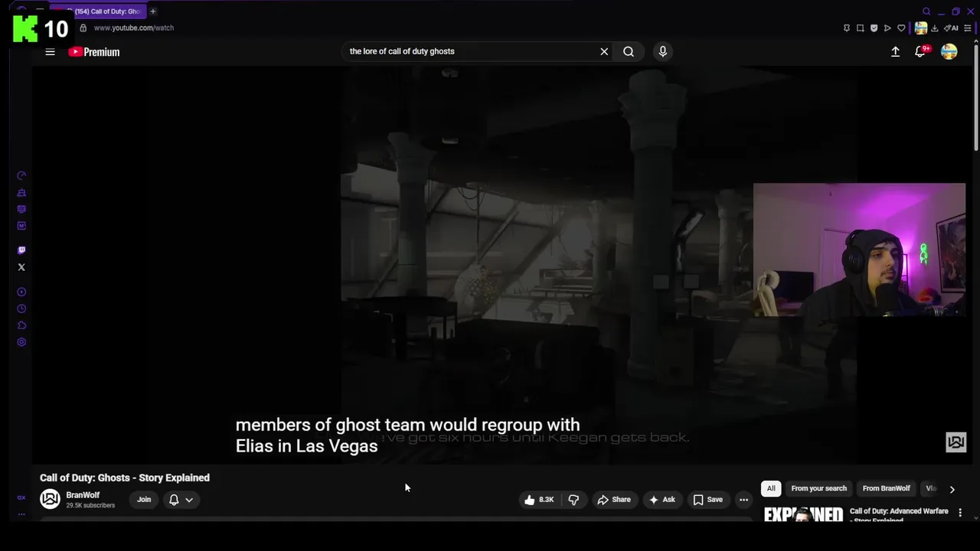Select the From BranWolf chip
Image resolution: width=980 pixels, height=551 pixels.
click(x=886, y=488)
